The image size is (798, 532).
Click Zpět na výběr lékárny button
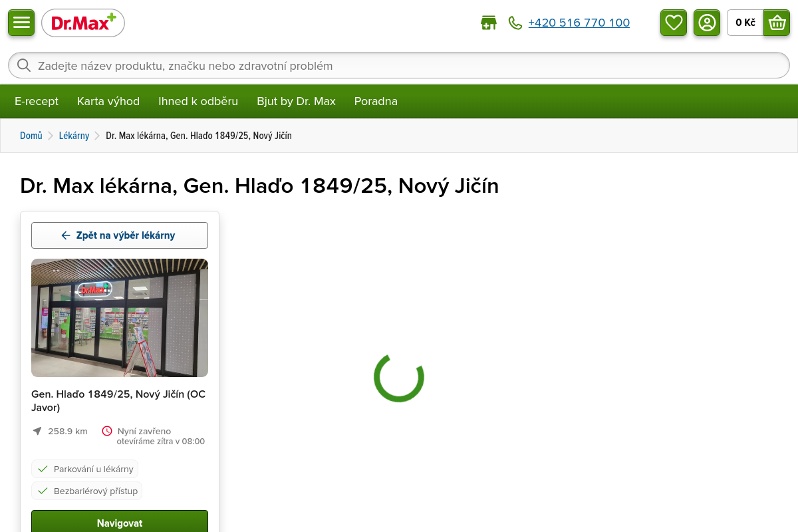click(120, 235)
